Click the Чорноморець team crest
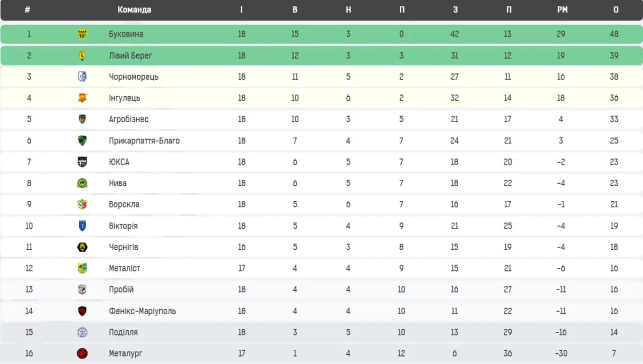The image size is (643, 364). click(82, 77)
